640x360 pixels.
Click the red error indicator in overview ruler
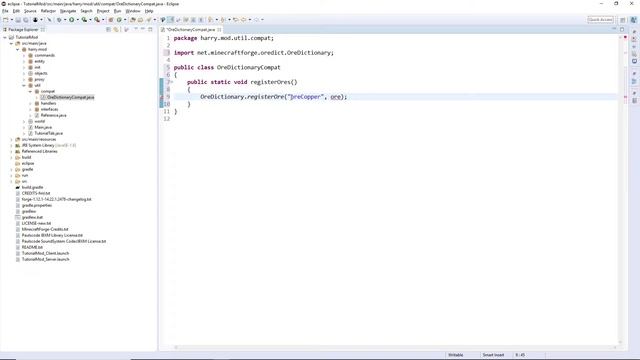625,38
